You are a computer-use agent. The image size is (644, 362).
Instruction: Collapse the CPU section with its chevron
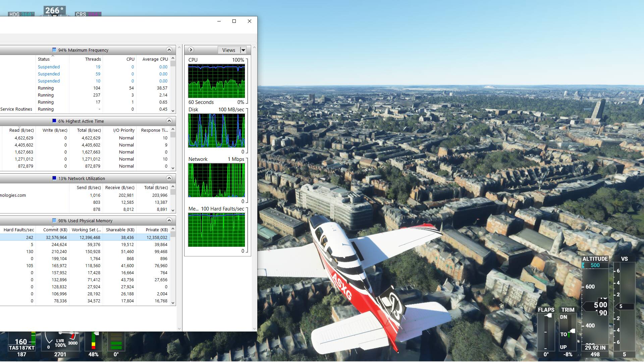pyautogui.click(x=169, y=50)
